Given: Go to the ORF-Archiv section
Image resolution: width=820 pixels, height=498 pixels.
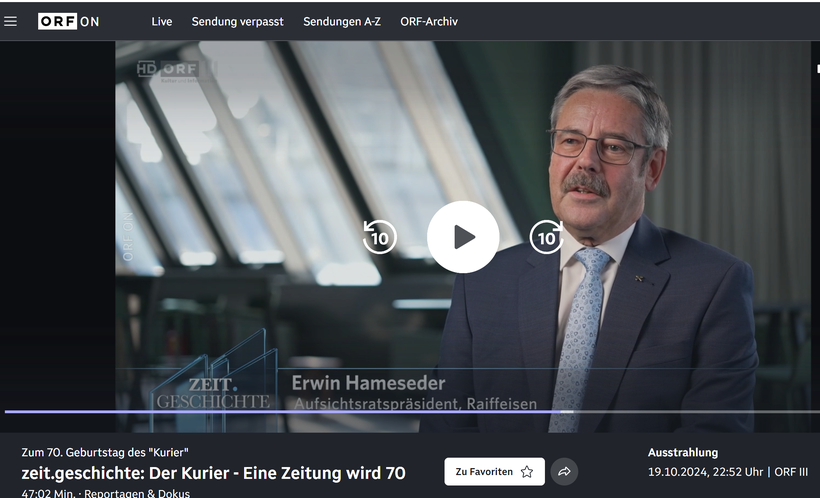Looking at the screenshot, I should tap(429, 21).
